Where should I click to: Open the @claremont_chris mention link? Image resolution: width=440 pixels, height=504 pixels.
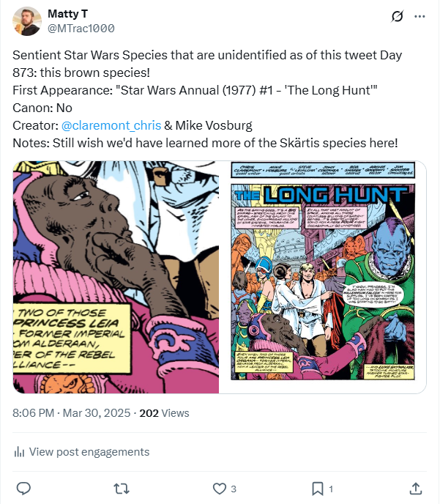[x=111, y=125]
